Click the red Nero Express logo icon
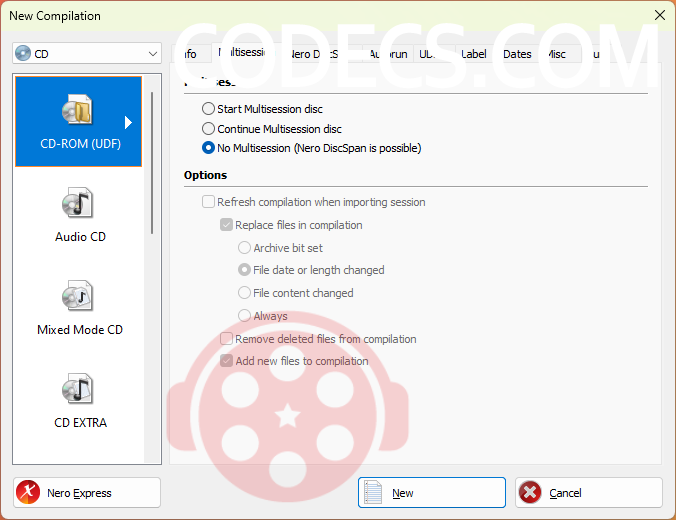The height and width of the screenshot is (520, 676). tap(28, 492)
